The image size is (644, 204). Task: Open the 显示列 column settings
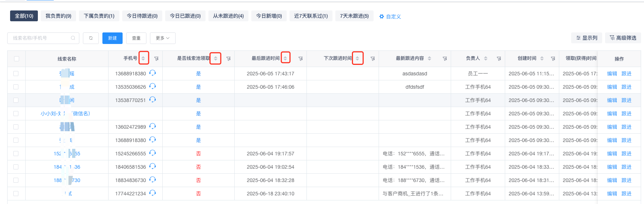586,38
